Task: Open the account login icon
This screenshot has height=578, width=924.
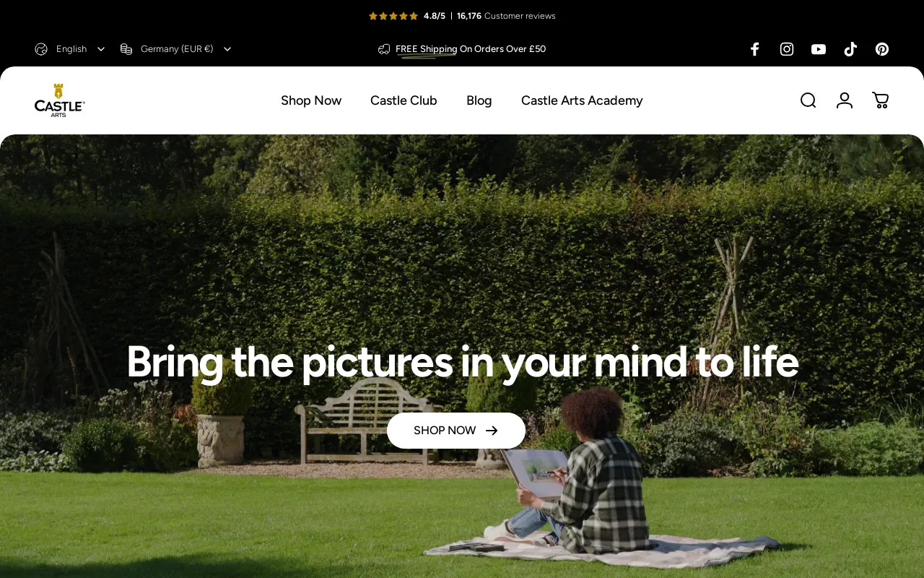Action: tap(845, 100)
